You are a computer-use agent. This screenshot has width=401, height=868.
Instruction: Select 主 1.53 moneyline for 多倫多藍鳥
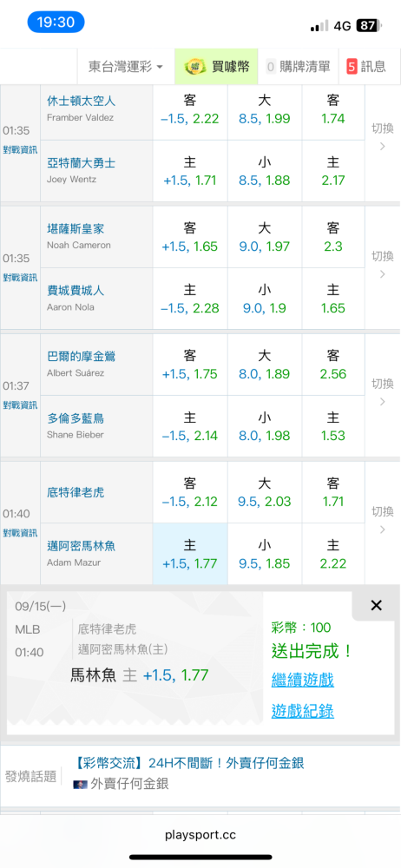point(333,426)
